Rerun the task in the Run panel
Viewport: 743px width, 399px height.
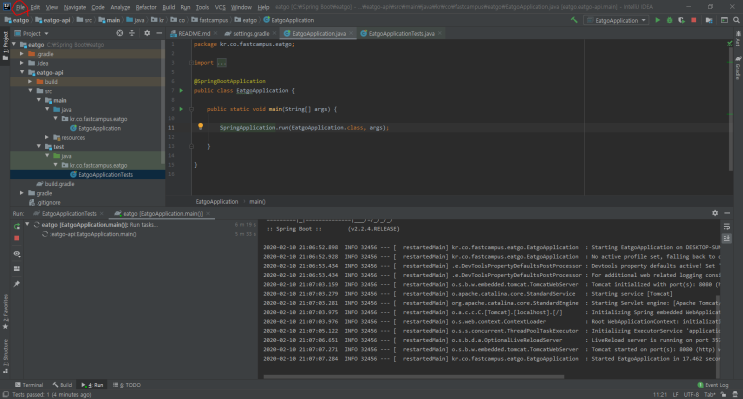point(17,227)
